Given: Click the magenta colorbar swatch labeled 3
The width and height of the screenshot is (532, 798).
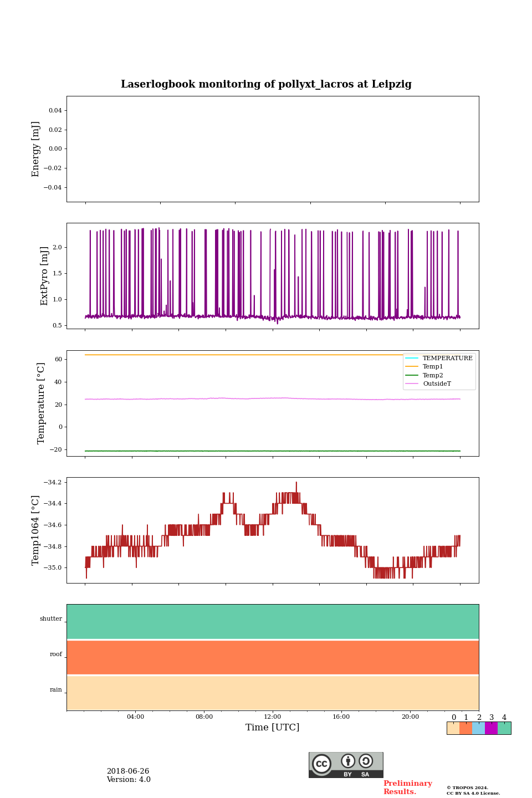Looking at the screenshot, I should (x=492, y=728).
